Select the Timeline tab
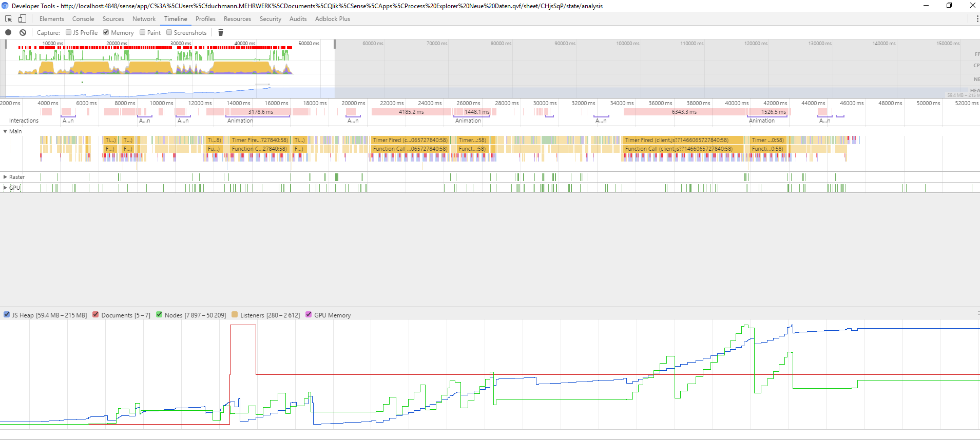The width and height of the screenshot is (980, 440). 176,19
